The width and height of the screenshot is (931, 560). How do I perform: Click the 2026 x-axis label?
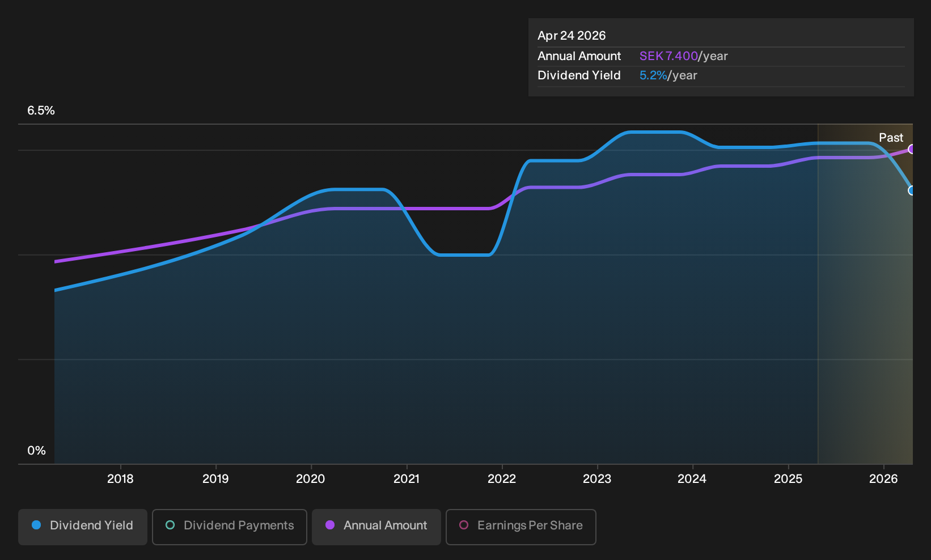pos(883,479)
